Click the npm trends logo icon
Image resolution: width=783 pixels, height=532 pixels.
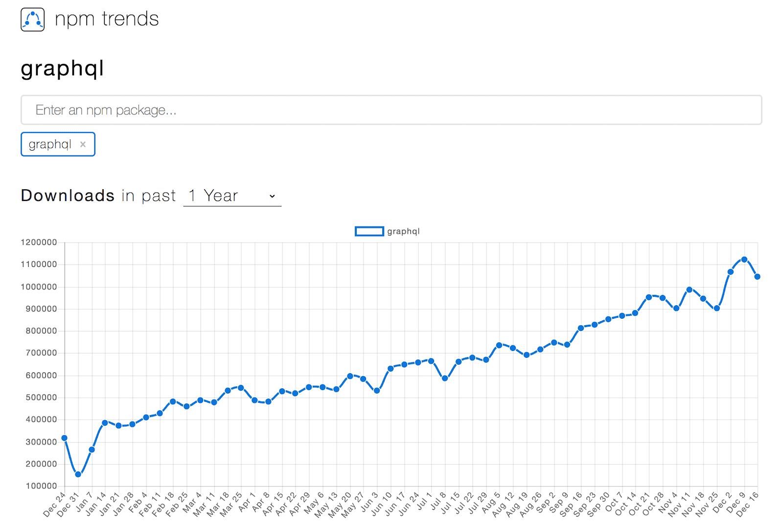coord(33,20)
